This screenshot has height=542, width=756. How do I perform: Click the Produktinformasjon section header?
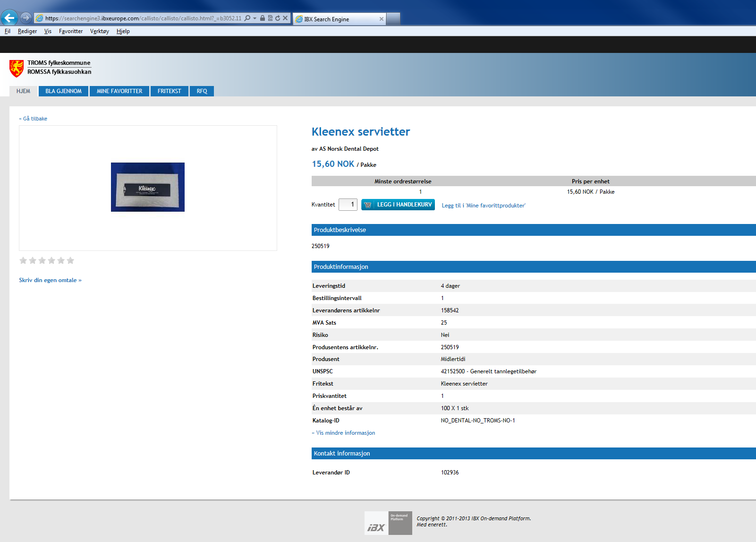click(x=534, y=267)
